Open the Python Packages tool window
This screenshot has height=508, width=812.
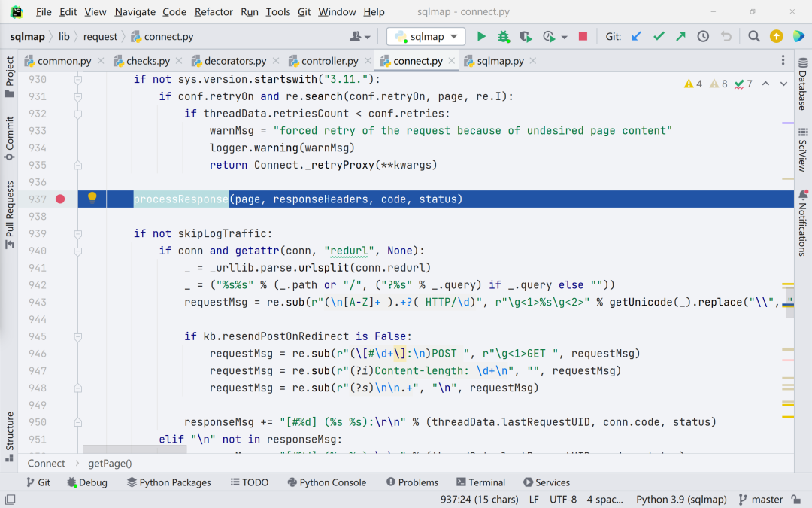pos(169,482)
